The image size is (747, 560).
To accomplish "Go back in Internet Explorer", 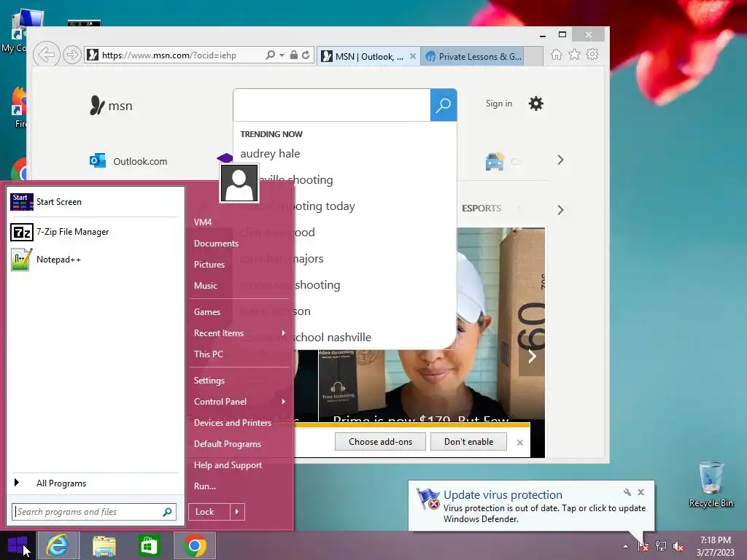I will coord(46,55).
